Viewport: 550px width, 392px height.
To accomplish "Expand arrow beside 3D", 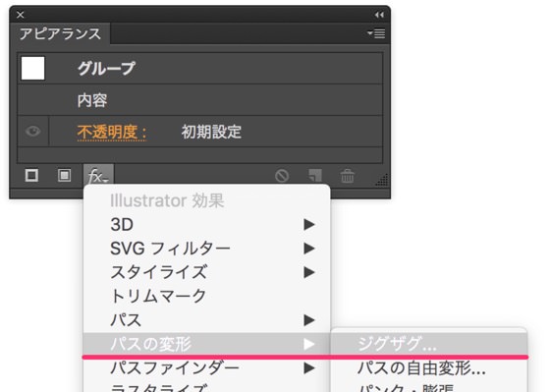I will (x=309, y=225).
